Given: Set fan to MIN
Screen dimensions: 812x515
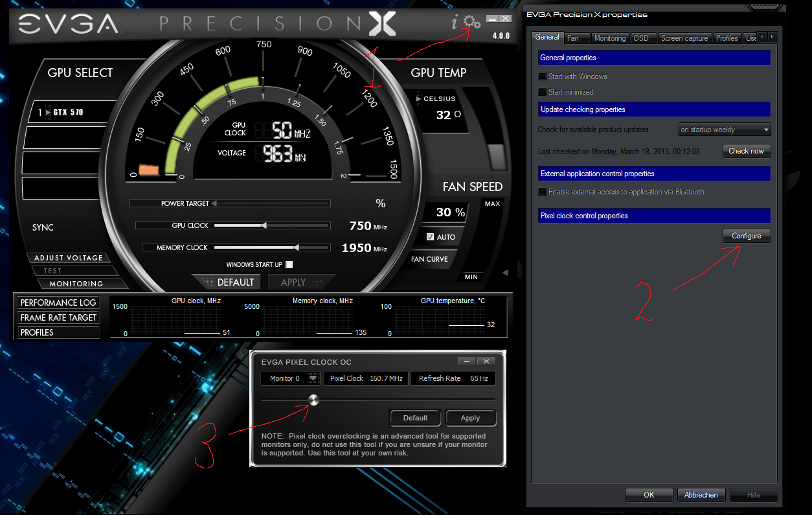Looking at the screenshot, I should pos(471,277).
